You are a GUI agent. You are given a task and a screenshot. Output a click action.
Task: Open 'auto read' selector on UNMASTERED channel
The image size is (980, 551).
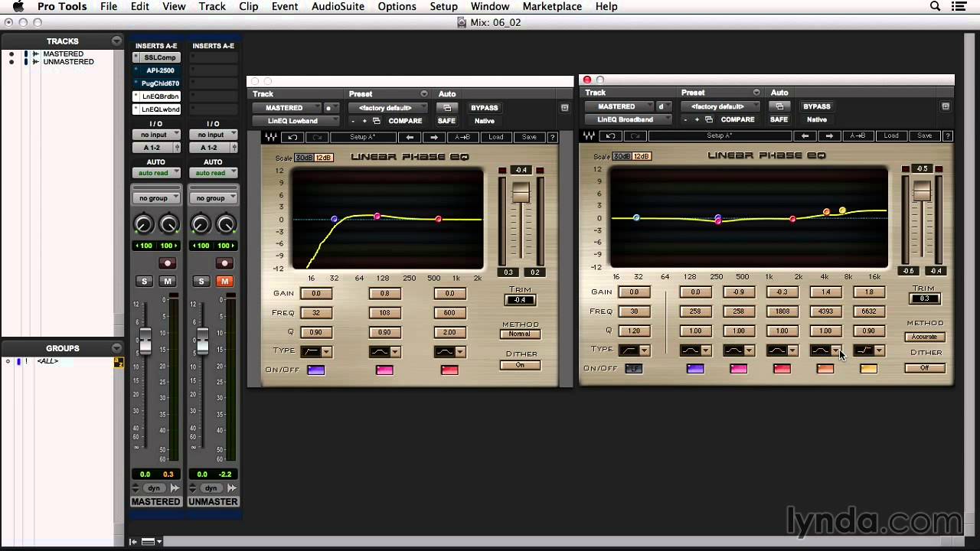213,173
